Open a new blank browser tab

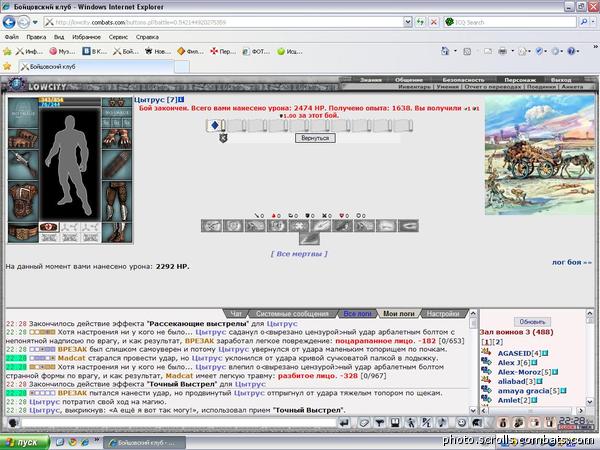tap(182, 67)
